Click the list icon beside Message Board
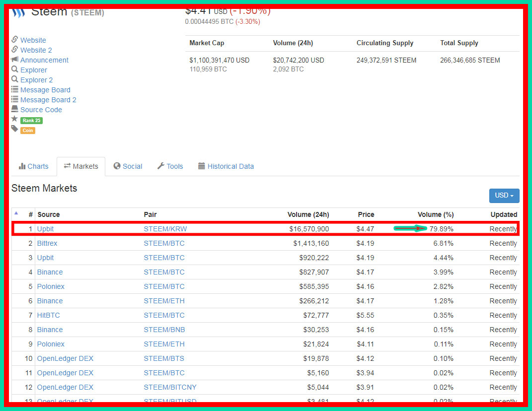The width and height of the screenshot is (532, 411). [x=14, y=89]
